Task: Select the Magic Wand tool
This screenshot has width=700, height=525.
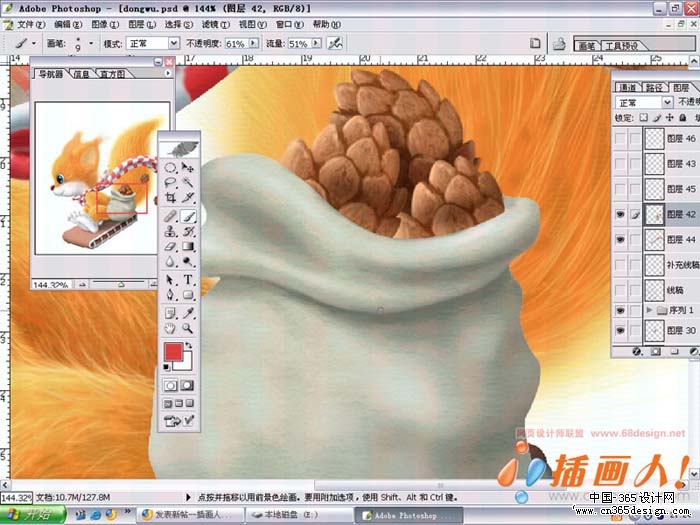Action: (x=188, y=183)
